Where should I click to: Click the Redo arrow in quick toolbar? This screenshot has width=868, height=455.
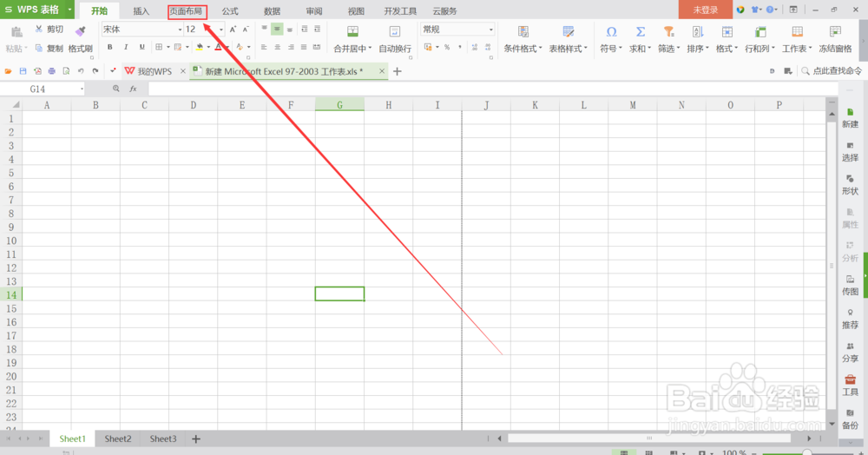coord(95,71)
